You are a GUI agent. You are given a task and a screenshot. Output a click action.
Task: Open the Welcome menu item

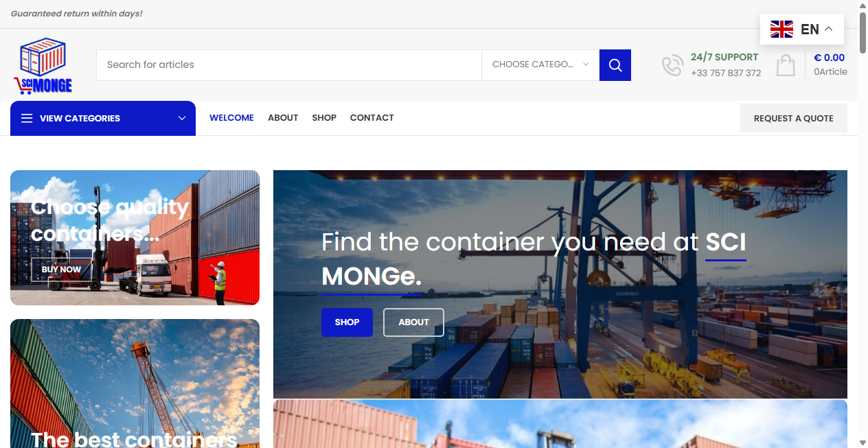coord(231,118)
